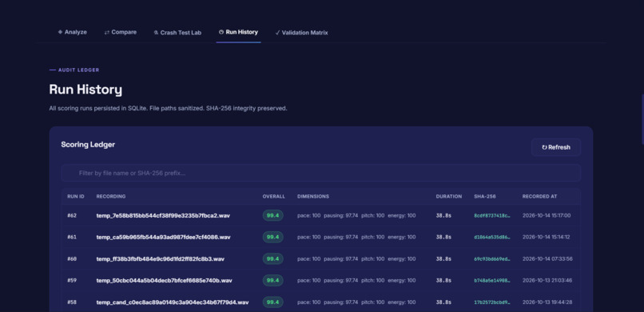Click the RECORDING column header
The image size is (644, 312).
click(x=111, y=197)
